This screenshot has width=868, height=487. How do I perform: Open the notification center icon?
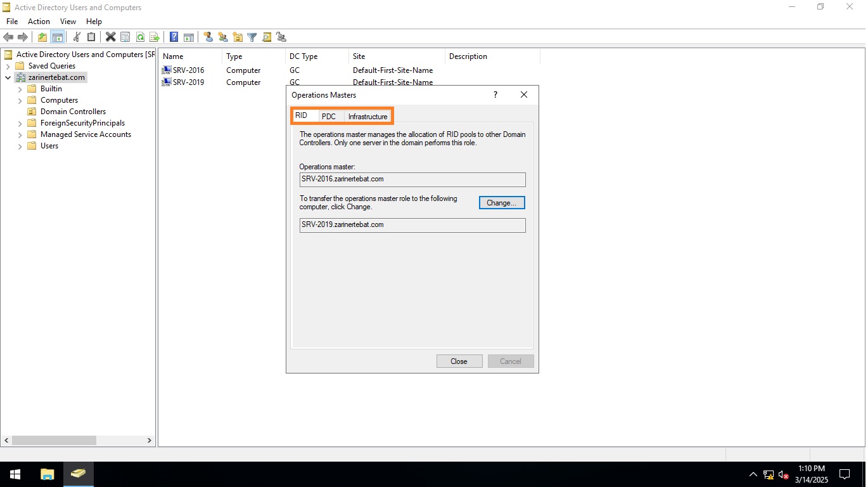point(845,474)
